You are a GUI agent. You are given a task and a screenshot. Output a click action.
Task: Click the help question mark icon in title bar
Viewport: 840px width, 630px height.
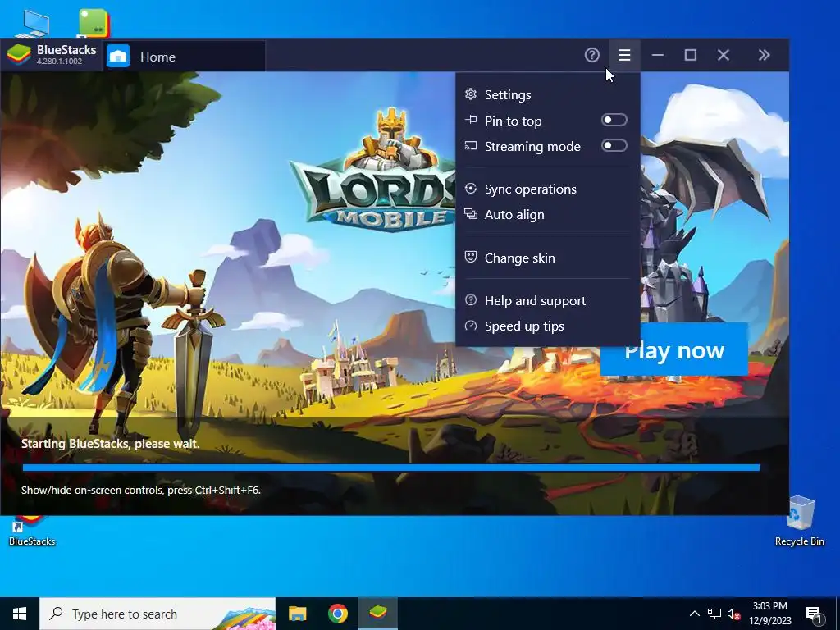[592, 55]
